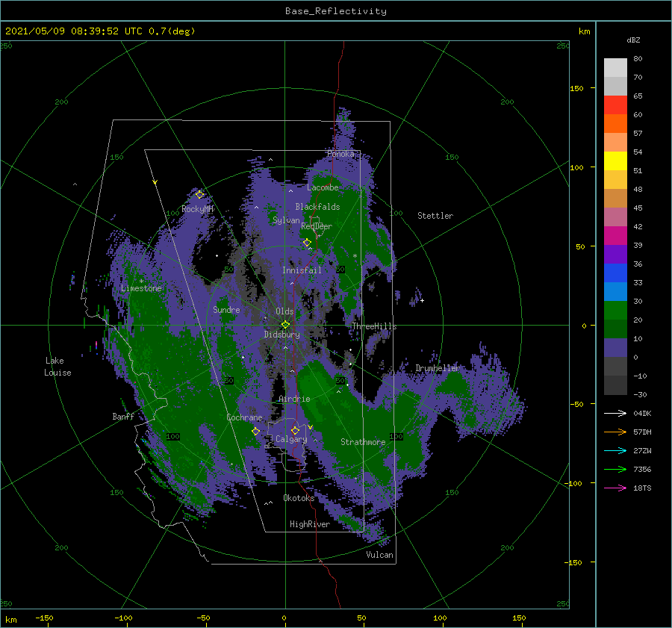Click the RedDeer city label
Image resolution: width=672 pixels, height=628 pixels.
(317, 226)
